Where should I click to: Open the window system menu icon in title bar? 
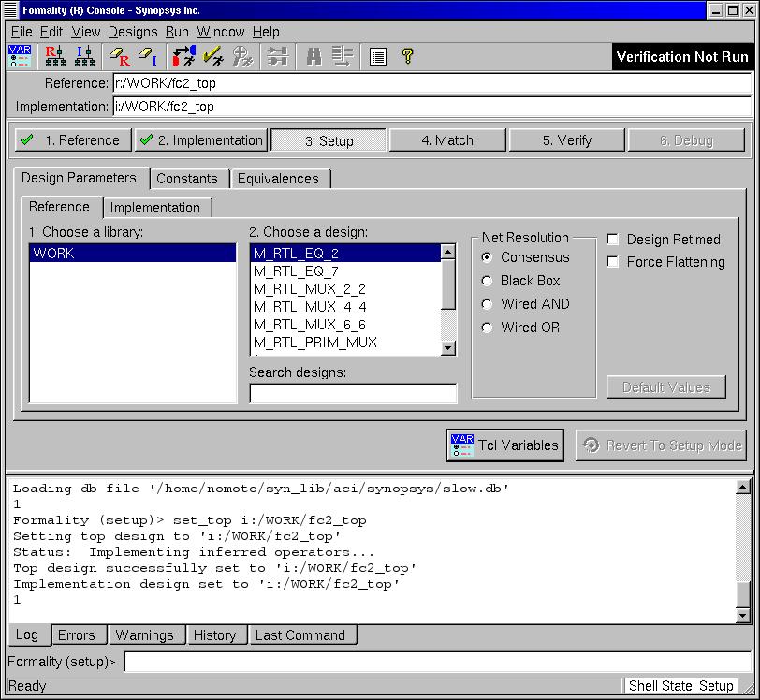(10, 10)
